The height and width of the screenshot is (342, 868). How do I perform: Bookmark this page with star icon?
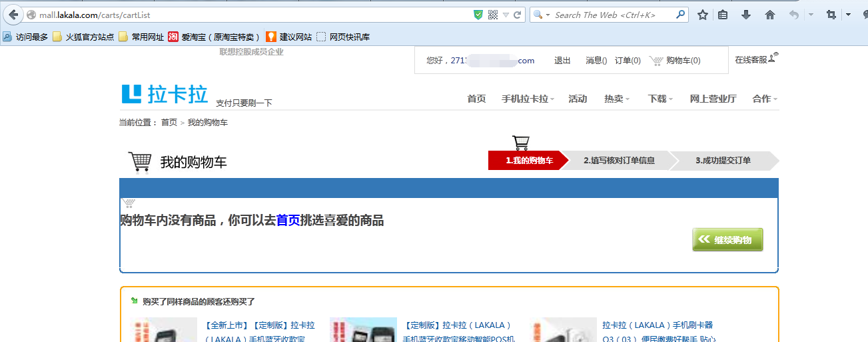(x=702, y=15)
